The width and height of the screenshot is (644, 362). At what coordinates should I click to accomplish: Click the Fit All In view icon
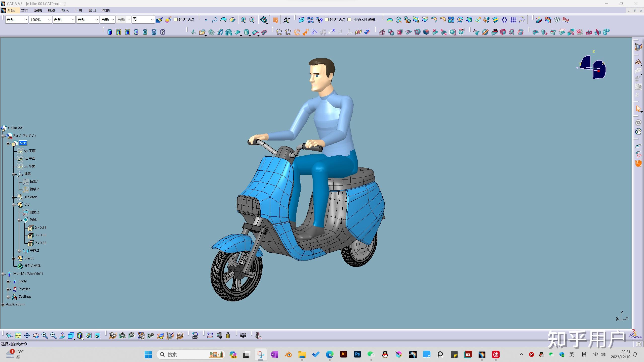(18, 335)
